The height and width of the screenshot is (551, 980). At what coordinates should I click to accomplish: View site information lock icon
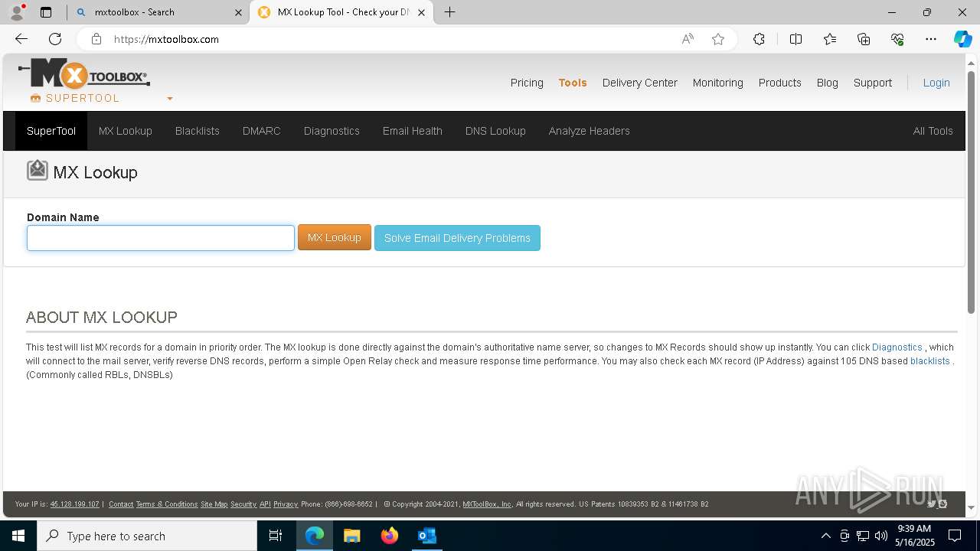coord(96,39)
